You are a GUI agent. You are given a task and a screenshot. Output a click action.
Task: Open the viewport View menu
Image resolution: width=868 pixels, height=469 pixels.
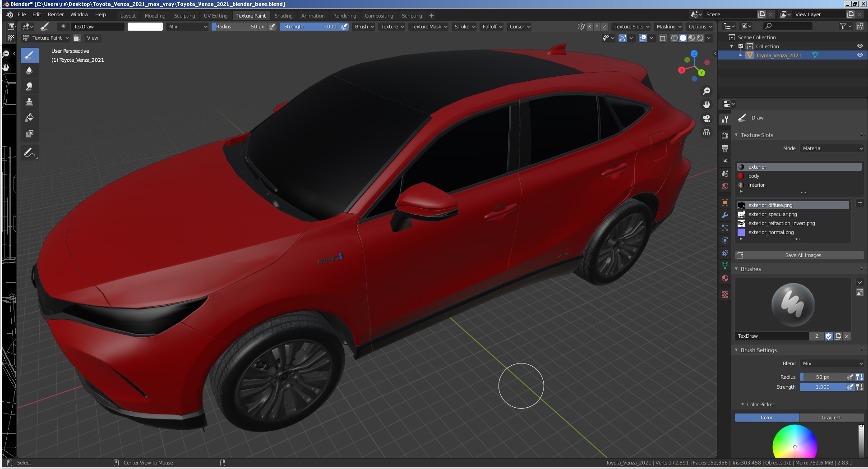(92, 38)
